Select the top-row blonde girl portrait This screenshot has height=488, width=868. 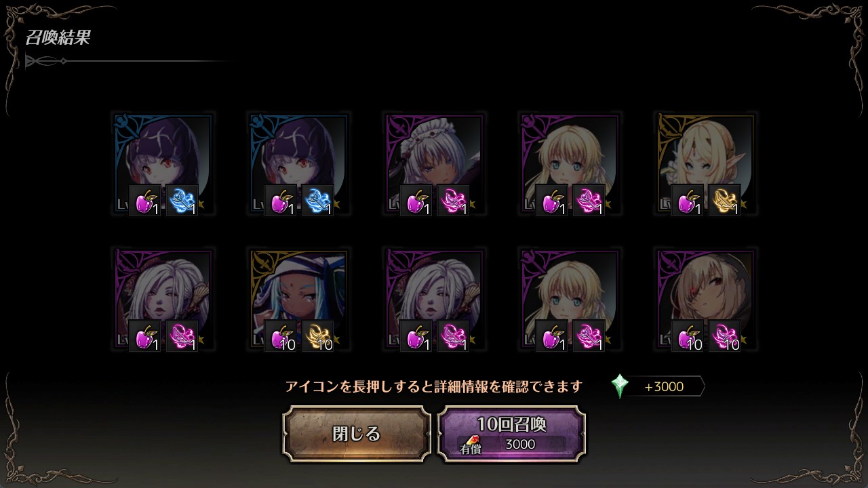tap(570, 164)
